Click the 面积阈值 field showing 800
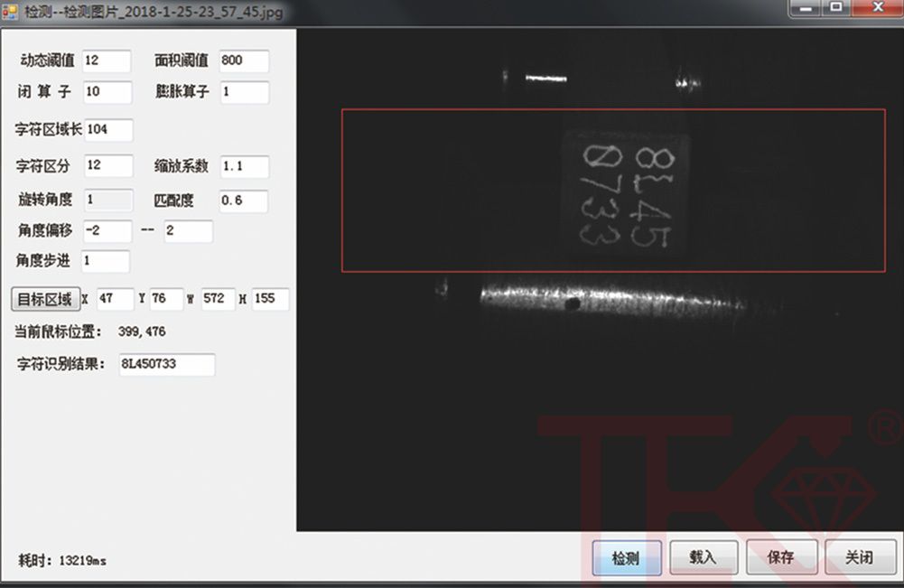Image resolution: width=904 pixels, height=588 pixels. [244, 61]
